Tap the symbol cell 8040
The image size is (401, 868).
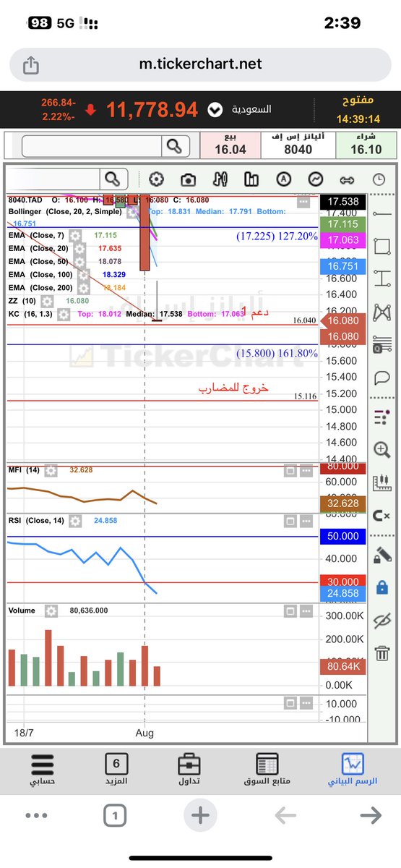[298, 145]
